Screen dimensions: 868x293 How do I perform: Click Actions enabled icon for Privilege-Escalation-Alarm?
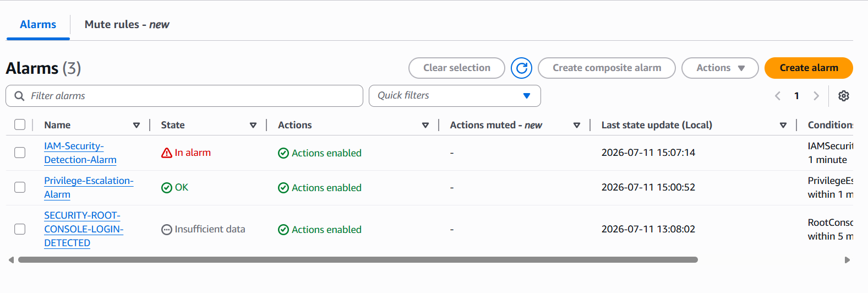[283, 188]
